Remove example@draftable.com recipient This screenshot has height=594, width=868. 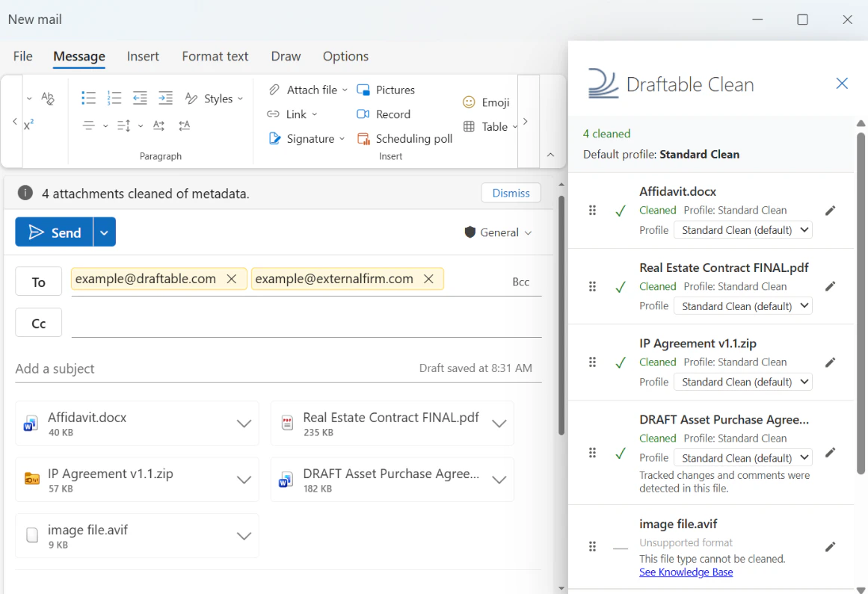(x=232, y=279)
